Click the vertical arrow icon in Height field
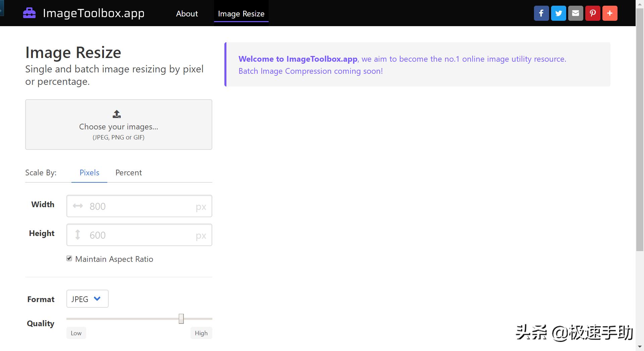Screen dimensions: 644x351 click(x=78, y=235)
